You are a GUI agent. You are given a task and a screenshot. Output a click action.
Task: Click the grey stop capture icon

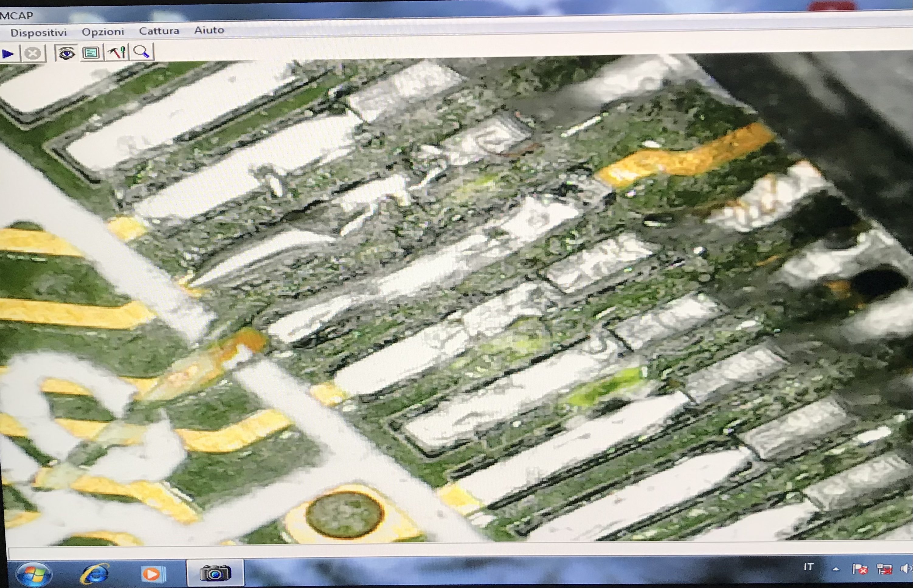tap(33, 54)
